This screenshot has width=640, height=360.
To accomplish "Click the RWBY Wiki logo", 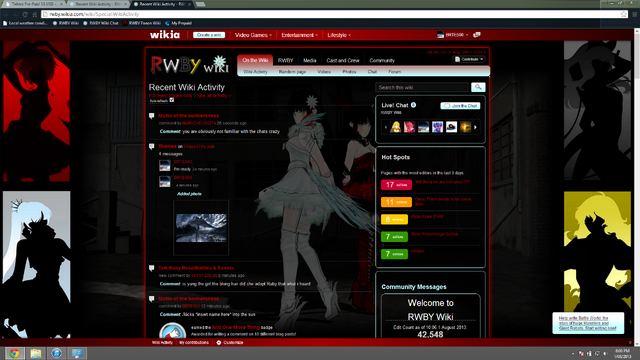I will [x=189, y=65].
